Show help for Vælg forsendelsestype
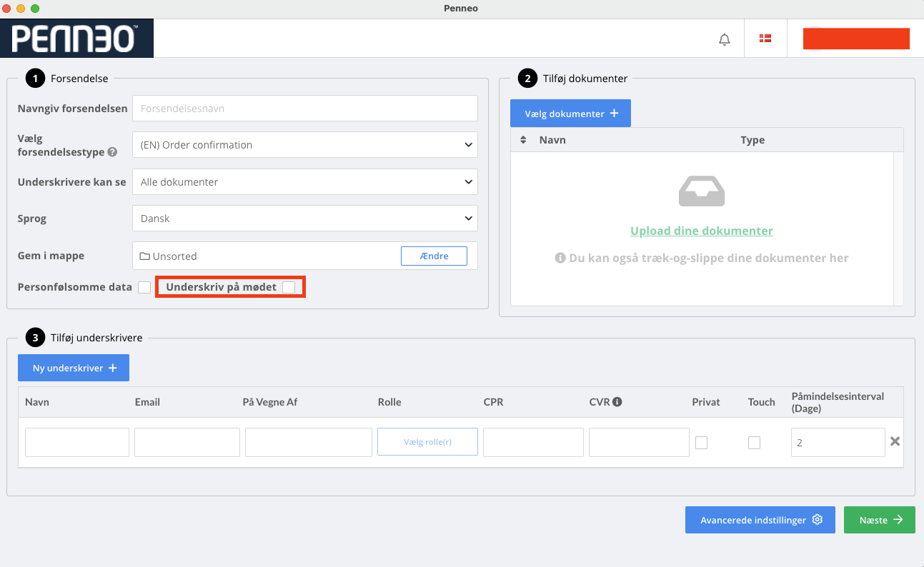 (112, 152)
